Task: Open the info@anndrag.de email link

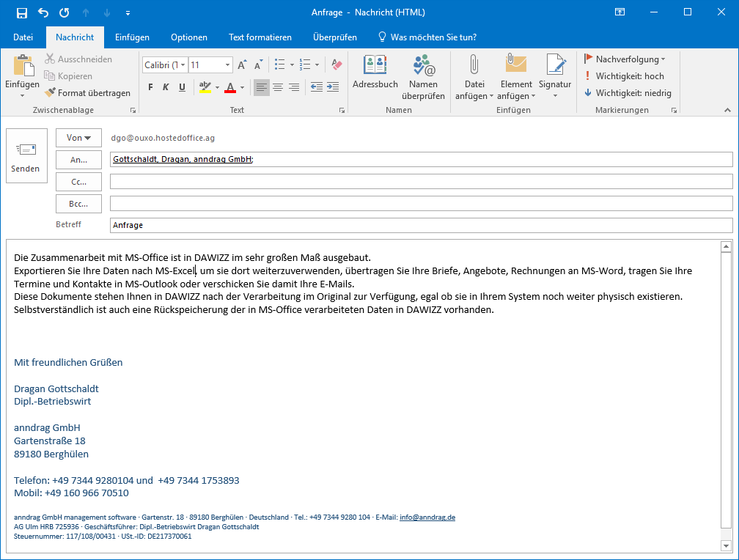Action: tap(427, 517)
